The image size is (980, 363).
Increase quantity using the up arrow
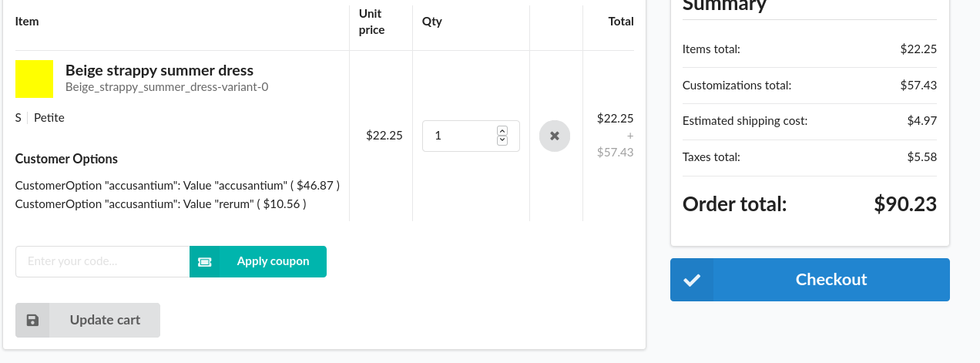tap(502, 131)
